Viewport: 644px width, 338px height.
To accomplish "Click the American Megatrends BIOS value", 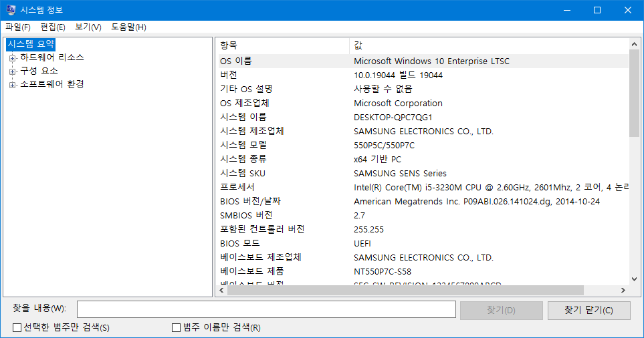I will coord(477,202).
